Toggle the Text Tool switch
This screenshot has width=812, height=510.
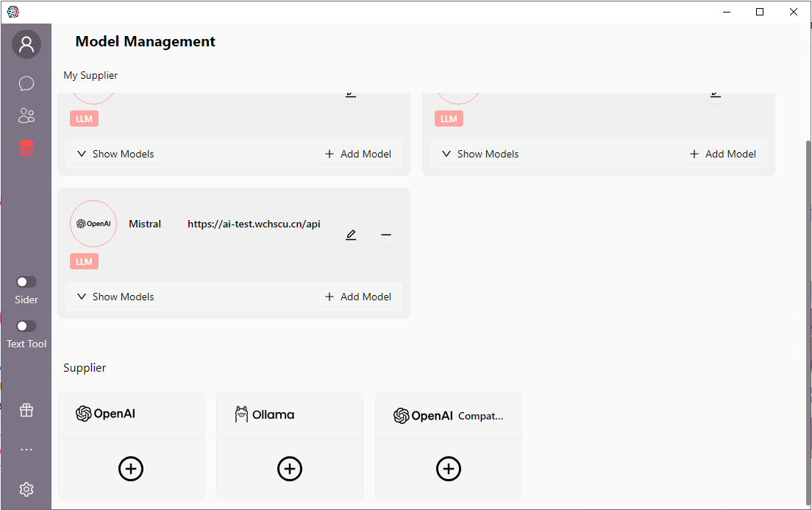pos(26,326)
